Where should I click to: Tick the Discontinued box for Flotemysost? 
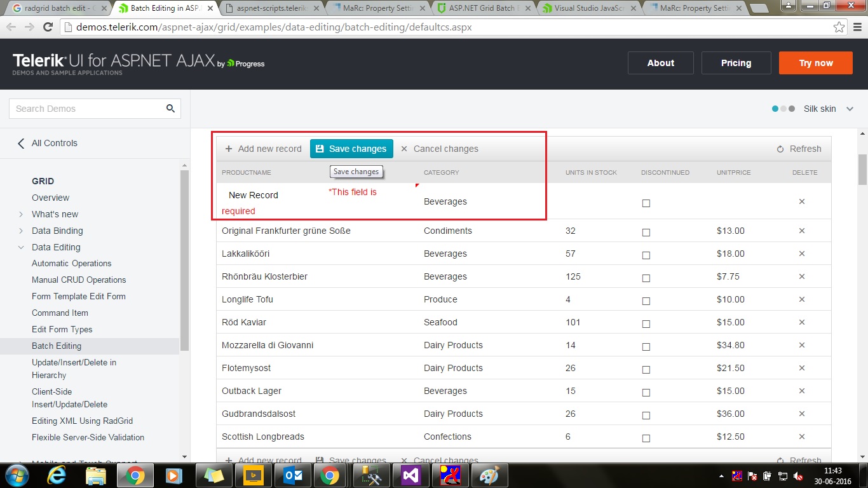tap(646, 370)
